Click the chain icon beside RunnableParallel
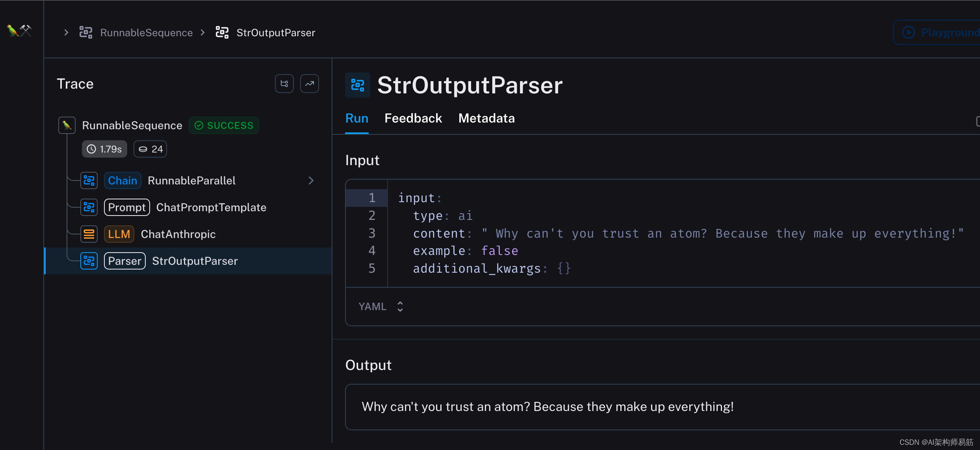 coord(89,180)
